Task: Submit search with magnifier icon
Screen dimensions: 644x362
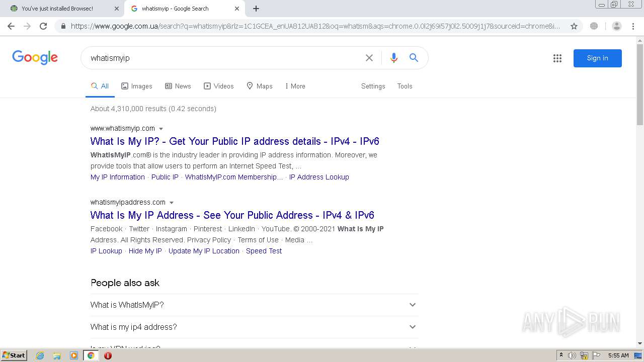Action: tap(414, 58)
